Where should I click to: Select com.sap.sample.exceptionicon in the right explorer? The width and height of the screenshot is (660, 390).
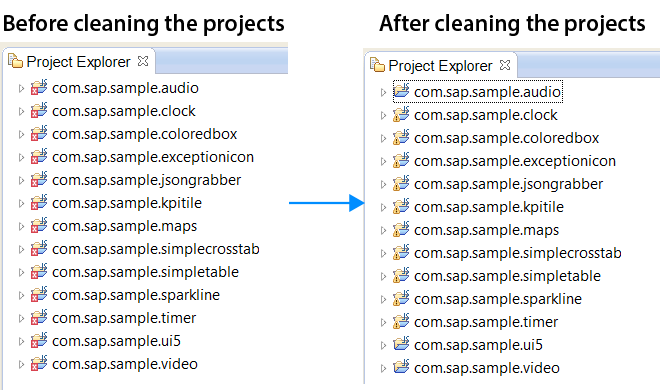tap(515, 161)
